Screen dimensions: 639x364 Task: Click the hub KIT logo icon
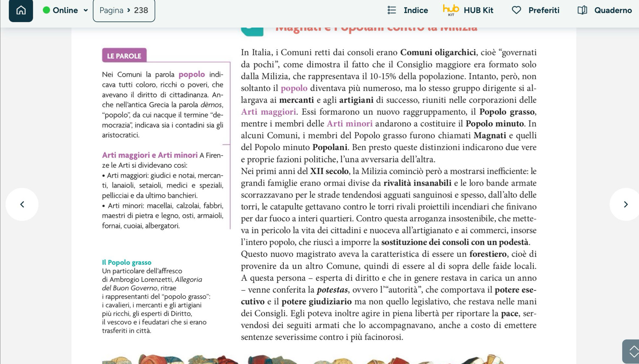coord(451,10)
